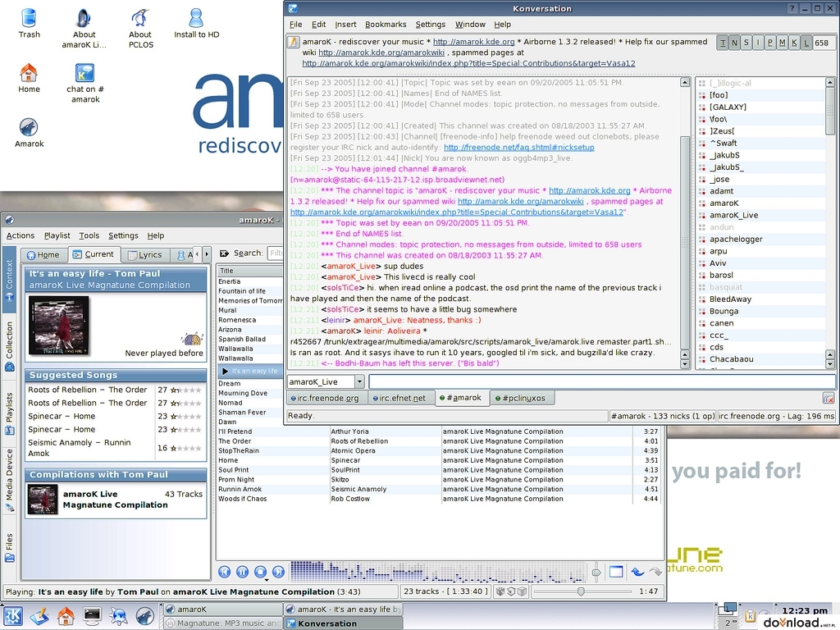Image resolution: width=840 pixels, height=630 pixels.
Task: Click the chat log scrollbar up arrow
Action: tap(685, 83)
